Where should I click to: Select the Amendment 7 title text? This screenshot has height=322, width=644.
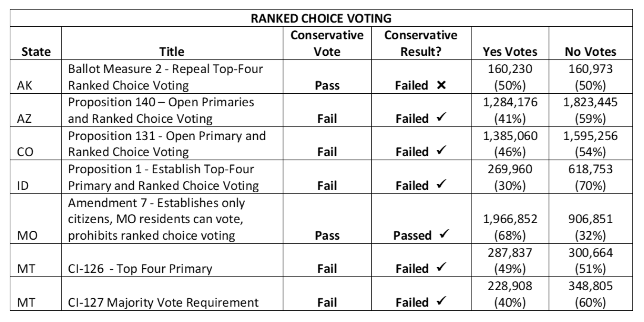coord(157,219)
